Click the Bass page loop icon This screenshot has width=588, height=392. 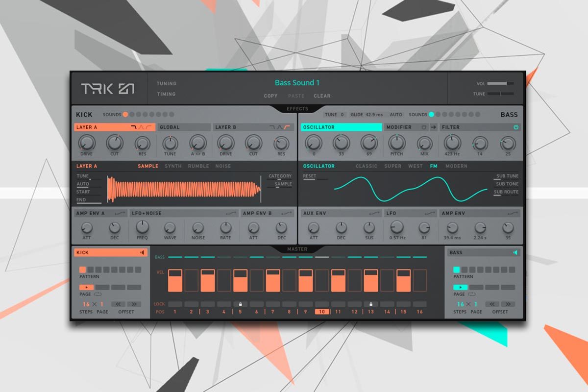[x=472, y=294]
